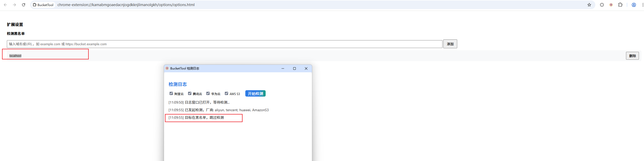Uncheck the 腾讯云 checkbox
The width and height of the screenshot is (644, 161).
point(190,94)
